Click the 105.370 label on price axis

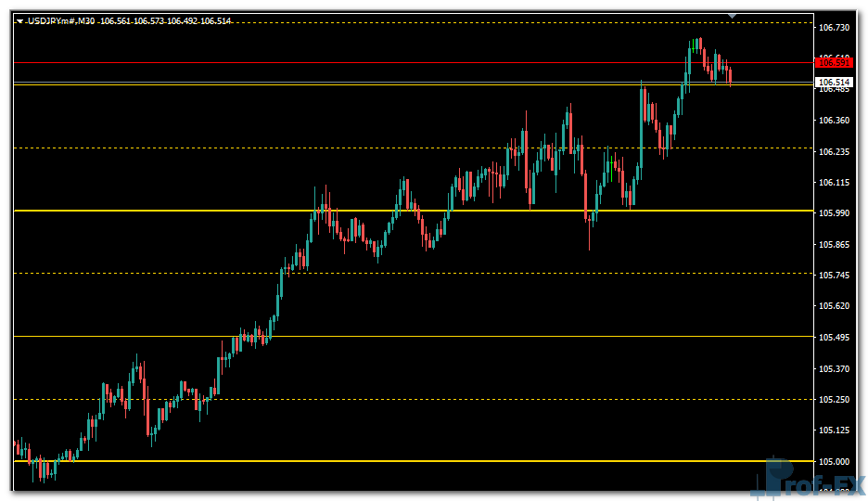pyautogui.click(x=832, y=369)
